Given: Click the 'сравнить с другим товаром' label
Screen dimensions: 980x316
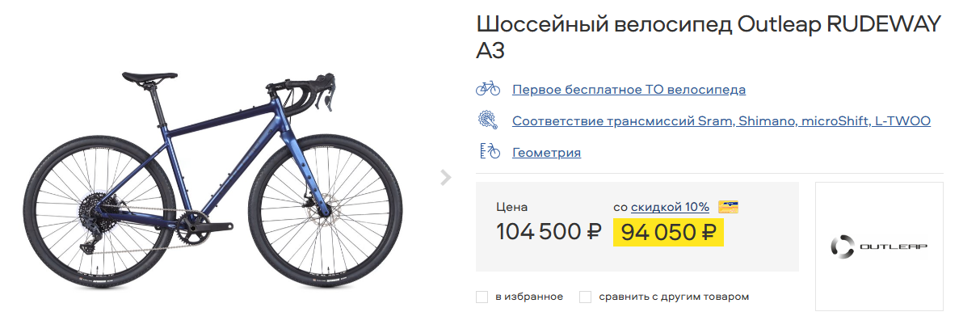Looking at the screenshot, I should [x=674, y=297].
